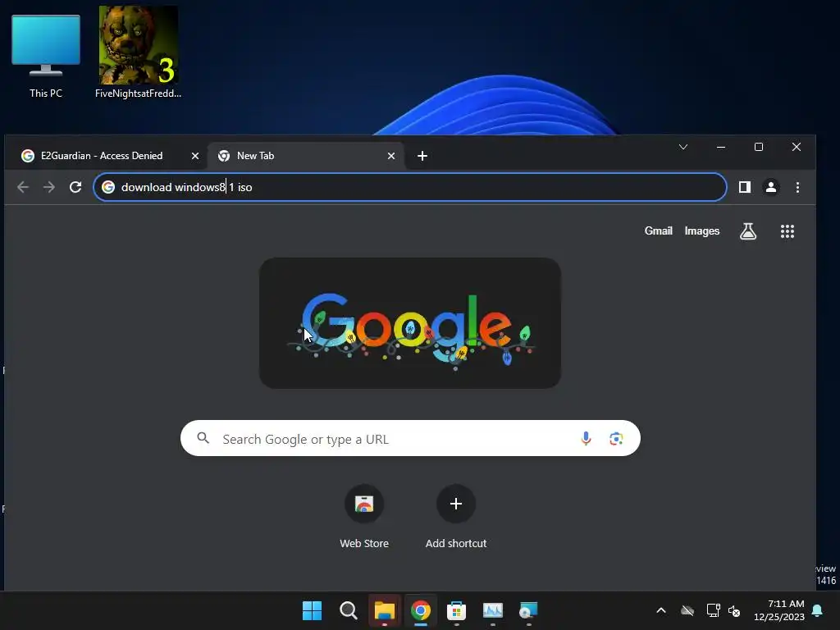Click the Chrome taskbar icon
Viewport: 840px width, 630px height.
coord(421,610)
